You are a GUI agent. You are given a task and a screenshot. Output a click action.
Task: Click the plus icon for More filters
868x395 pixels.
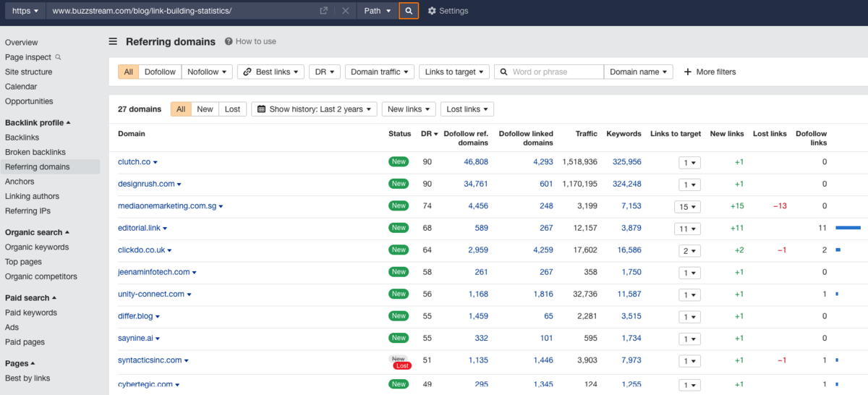tap(687, 72)
